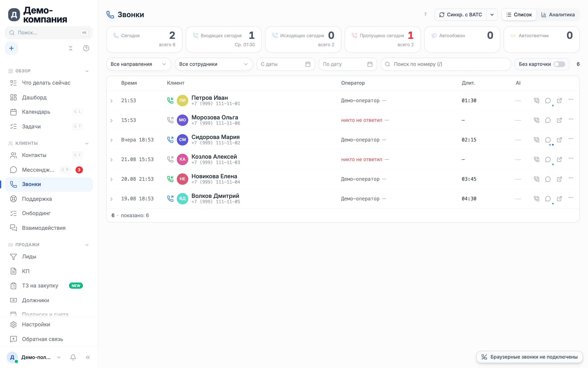
Task: Click the sidebar Поиск search field
Action: tap(49, 33)
